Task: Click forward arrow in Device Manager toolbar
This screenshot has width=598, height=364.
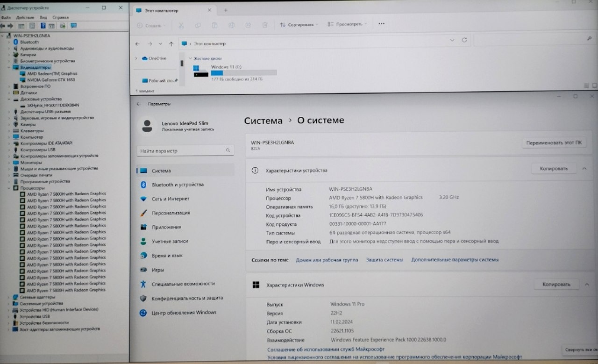Action: tap(10, 26)
